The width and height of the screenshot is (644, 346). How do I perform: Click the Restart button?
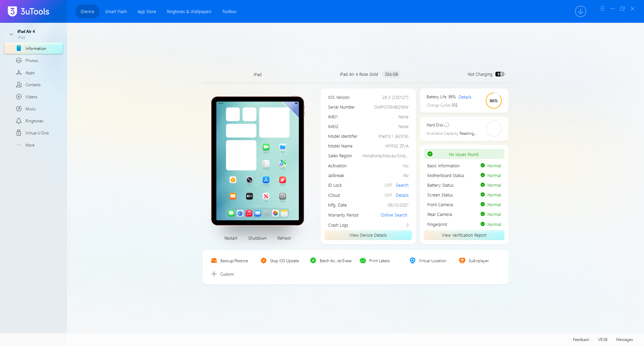(x=231, y=238)
